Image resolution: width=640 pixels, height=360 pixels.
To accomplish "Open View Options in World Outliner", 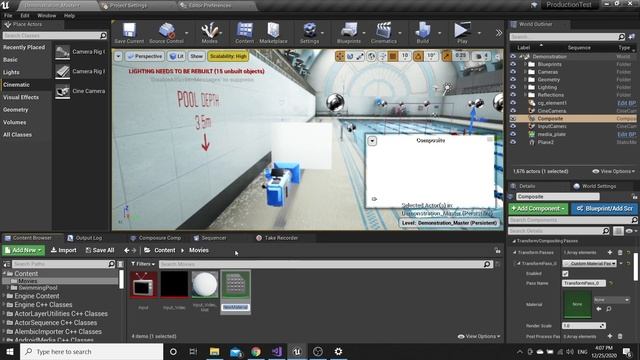I will pos(613,171).
